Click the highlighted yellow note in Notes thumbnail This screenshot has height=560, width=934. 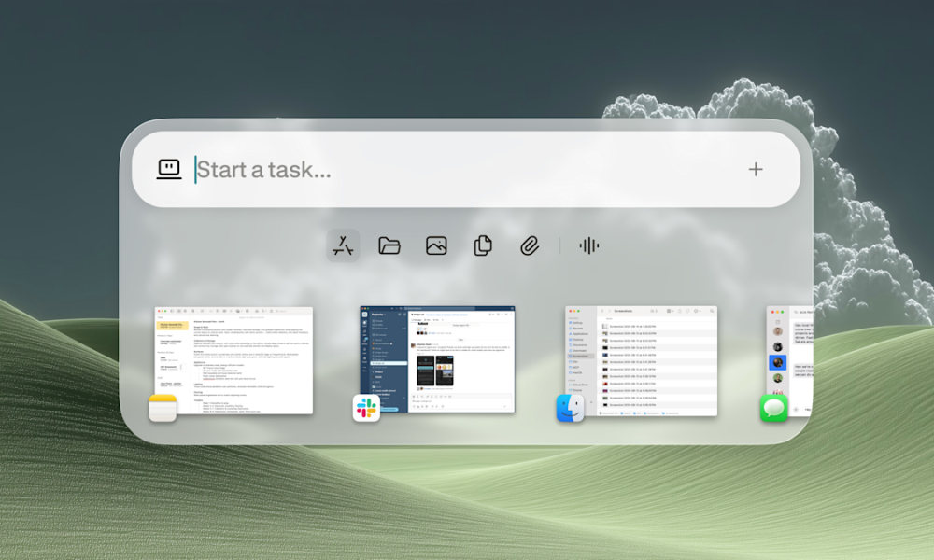(171, 325)
